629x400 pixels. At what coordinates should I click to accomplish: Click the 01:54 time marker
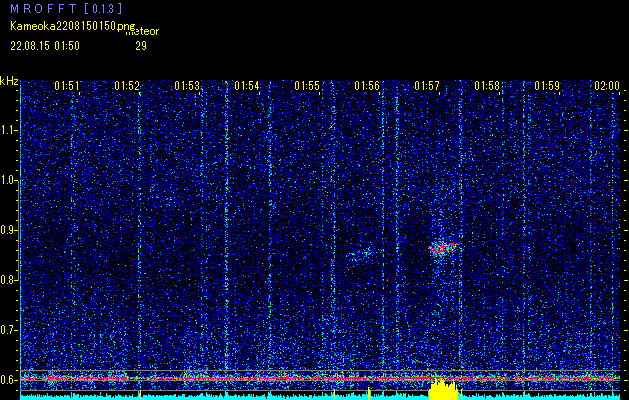pos(247,85)
